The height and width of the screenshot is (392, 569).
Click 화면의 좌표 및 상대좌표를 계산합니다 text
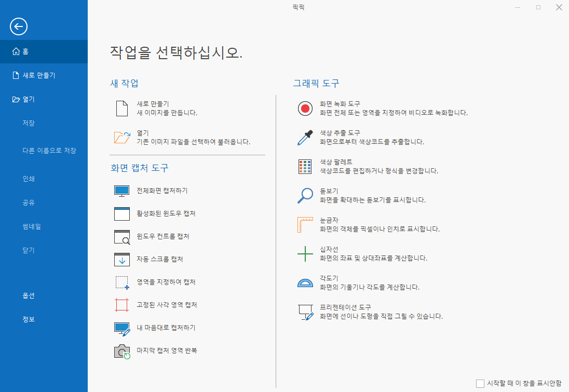[x=373, y=259]
